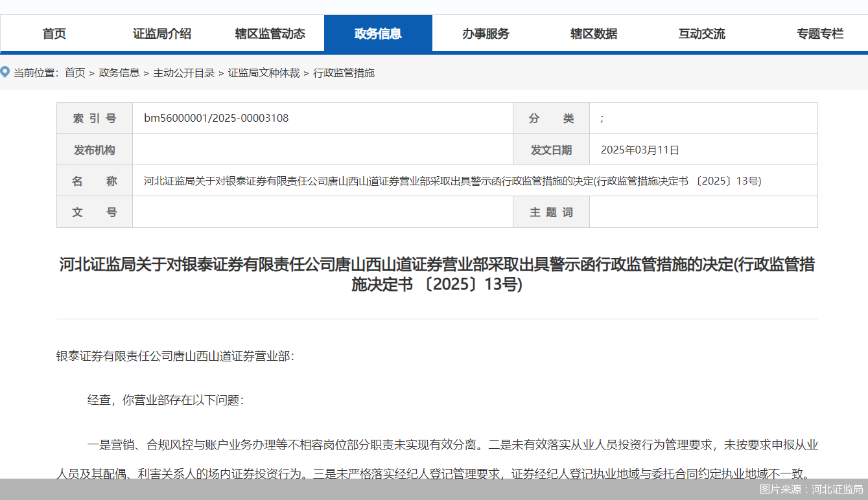Screen dimensions: 868x500
Task: Switch to the 专题专栏 tab
Action: 819,33
